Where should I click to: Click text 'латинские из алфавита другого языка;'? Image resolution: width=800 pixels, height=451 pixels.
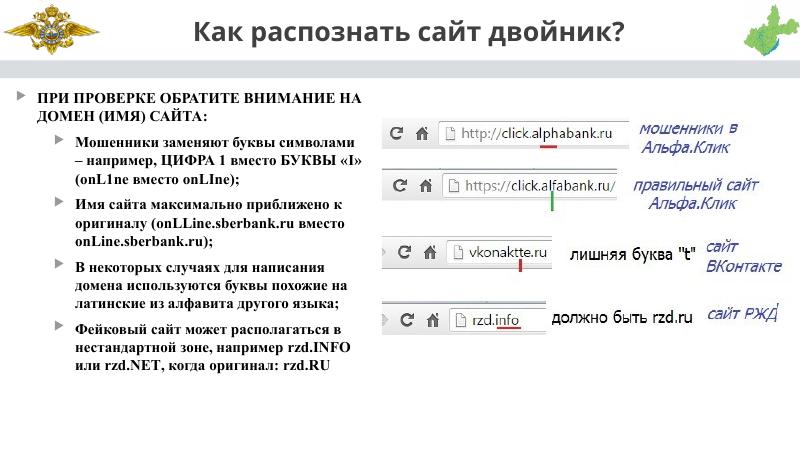(x=207, y=304)
